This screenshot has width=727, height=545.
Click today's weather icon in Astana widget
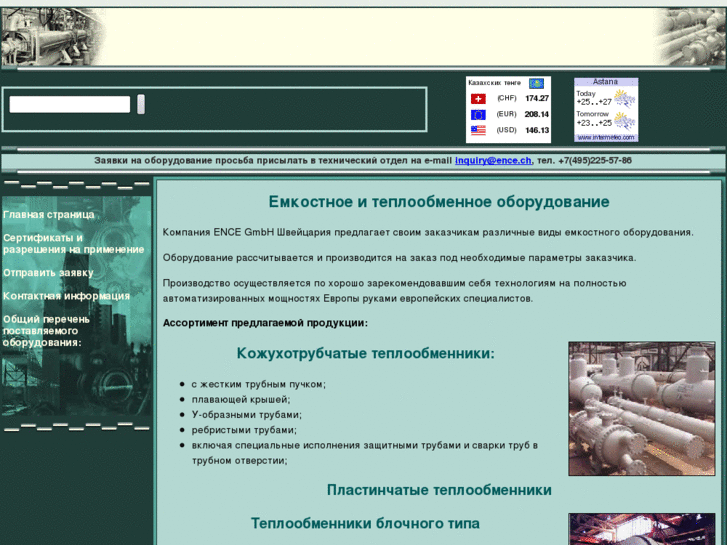tap(625, 99)
